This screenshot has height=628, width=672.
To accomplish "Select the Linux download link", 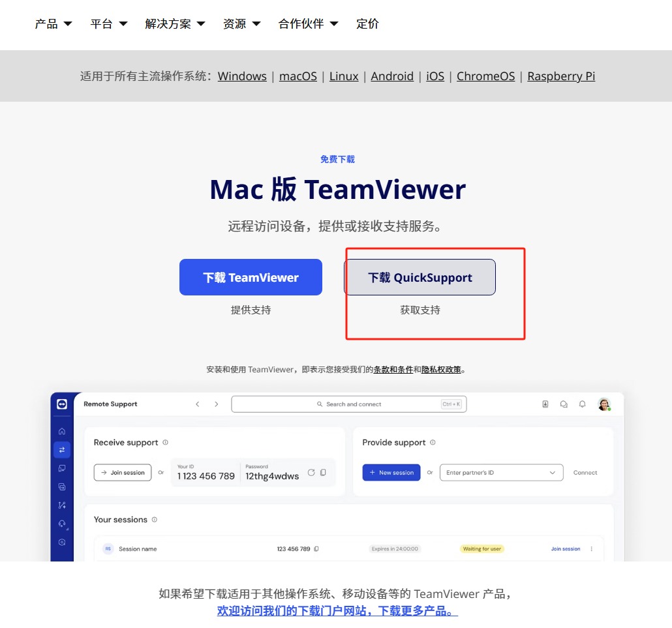I will [x=344, y=76].
